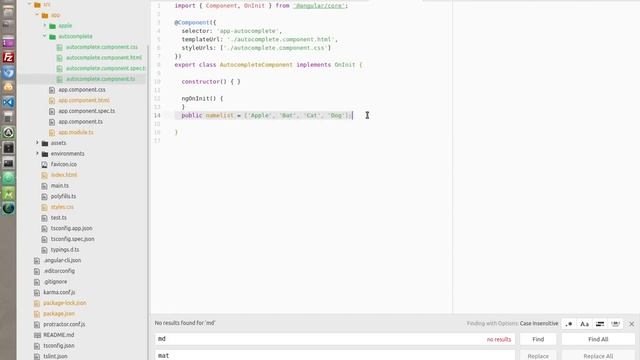Click the file icon of autocomplete.component.css

(x=60, y=47)
